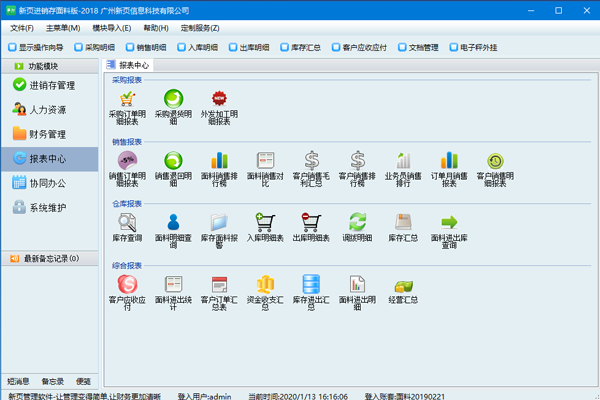Select 协同办公 module in sidebar
Viewport: 600px width, 400px height.
(50, 183)
